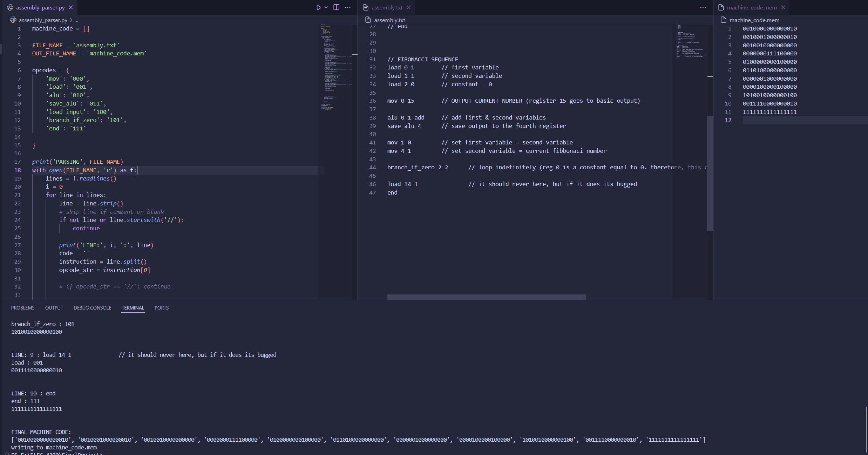This screenshot has width=868, height=455.
Task: Click the machine_code.mem breadcrumb item
Action: tap(754, 20)
